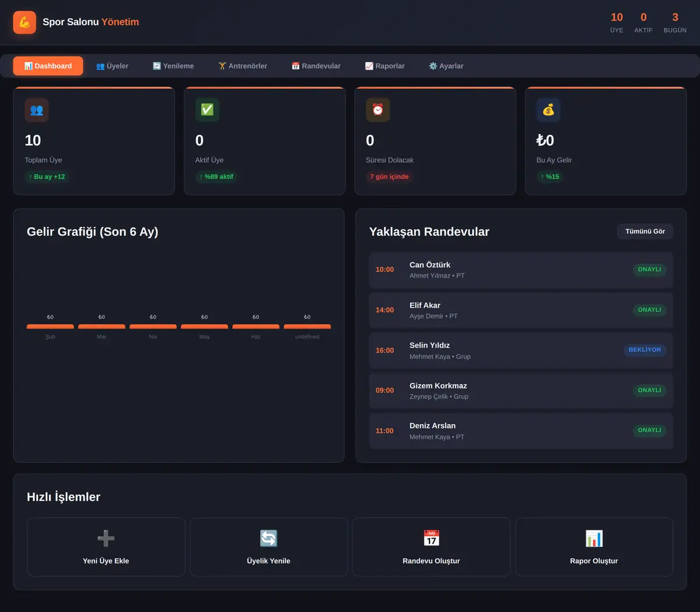The height and width of the screenshot is (612, 700).
Task: Click the 16:00 appointment time
Action: click(x=384, y=351)
